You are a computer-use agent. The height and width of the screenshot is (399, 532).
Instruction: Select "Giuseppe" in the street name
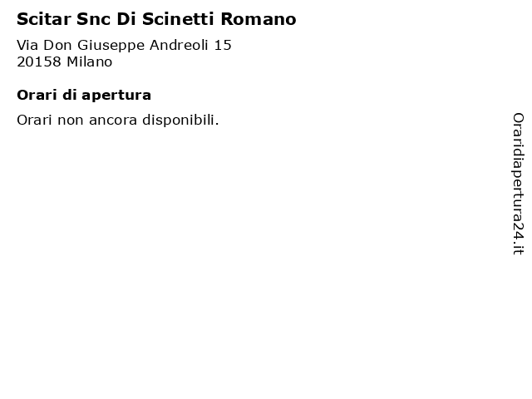111,46
